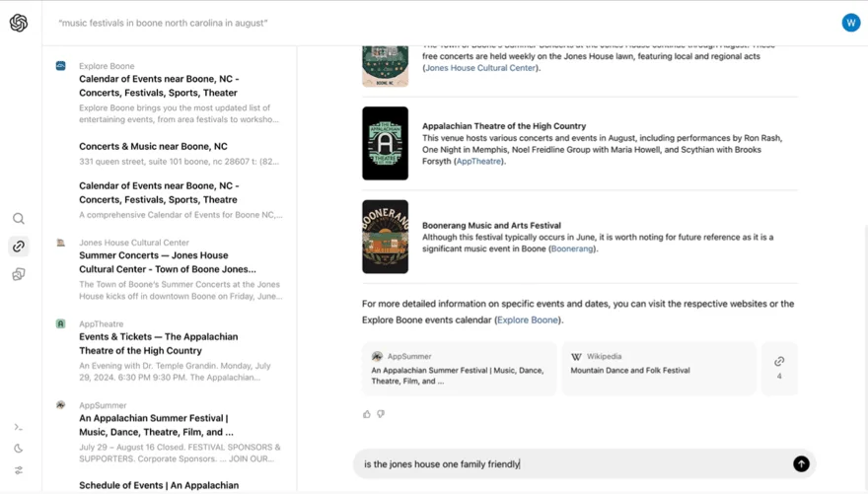The height and width of the screenshot is (494, 868).
Task: Click the OpenAI logo icon
Action: coord(19,23)
